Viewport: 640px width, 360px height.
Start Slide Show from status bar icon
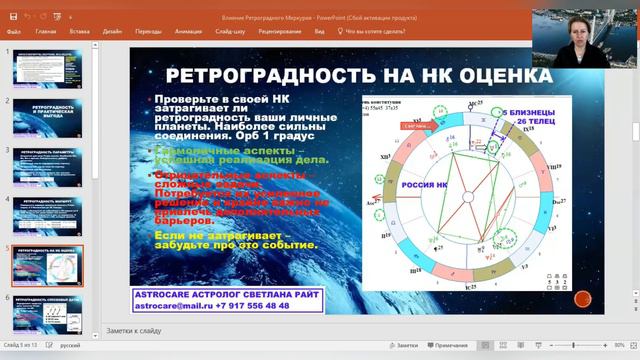click(x=538, y=345)
